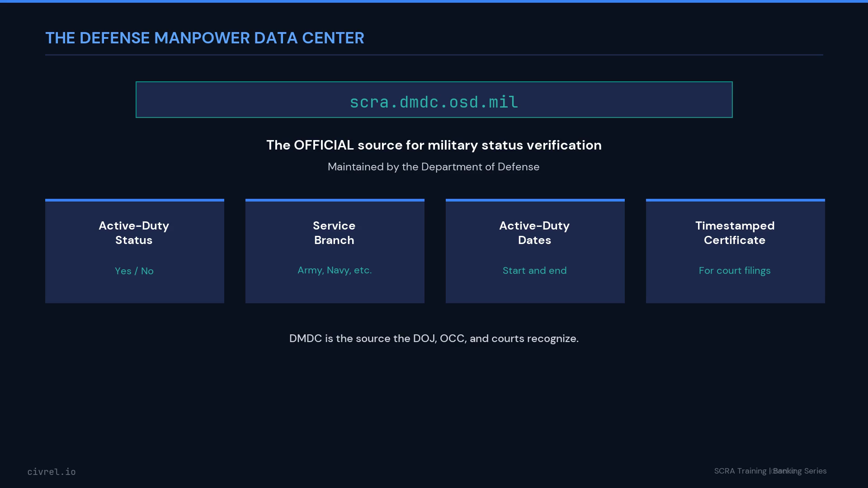Click the civrel.io footer link
868x488 pixels.
pyautogui.click(x=52, y=472)
